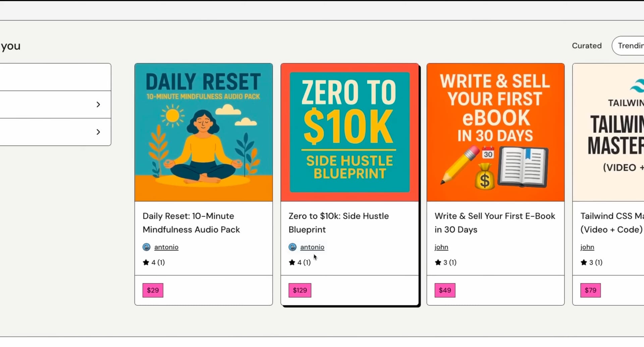Click the star rating on Daily Reset card
The width and height of the screenshot is (644, 347).
tap(154, 262)
